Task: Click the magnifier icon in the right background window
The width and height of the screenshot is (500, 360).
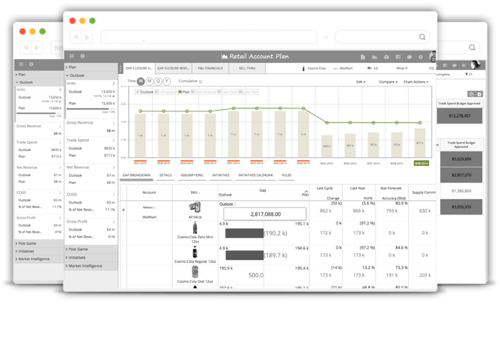Action: click(x=472, y=47)
